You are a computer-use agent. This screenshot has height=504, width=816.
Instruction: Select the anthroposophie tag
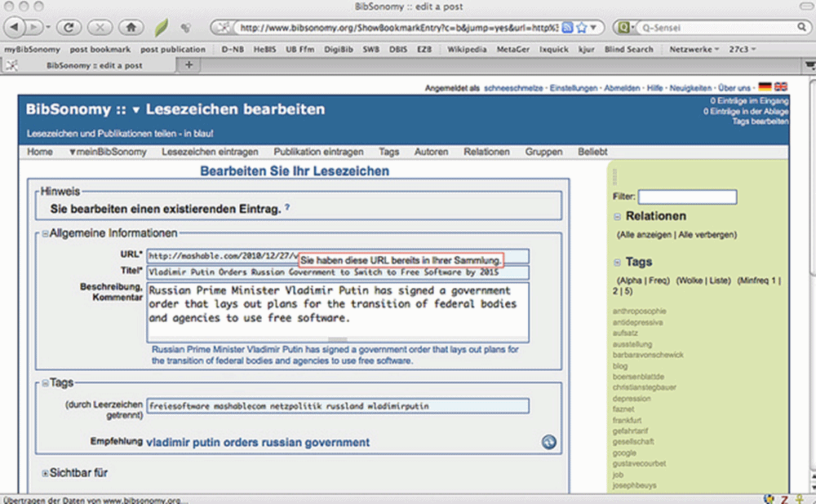pos(639,311)
